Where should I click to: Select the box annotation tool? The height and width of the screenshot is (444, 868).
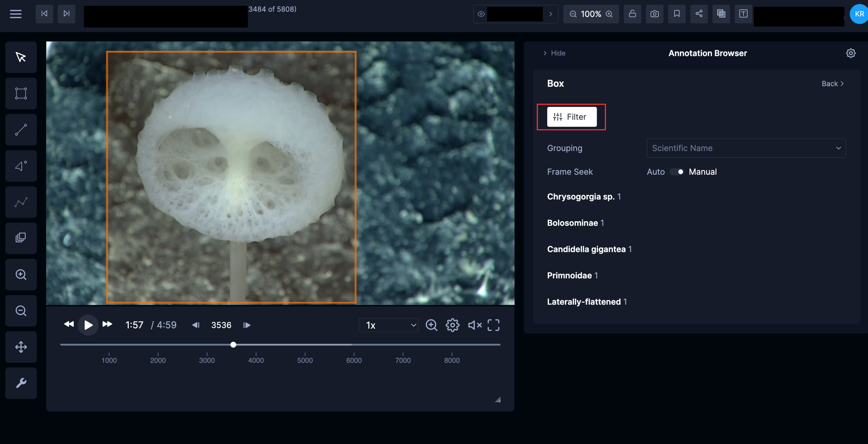tap(21, 93)
